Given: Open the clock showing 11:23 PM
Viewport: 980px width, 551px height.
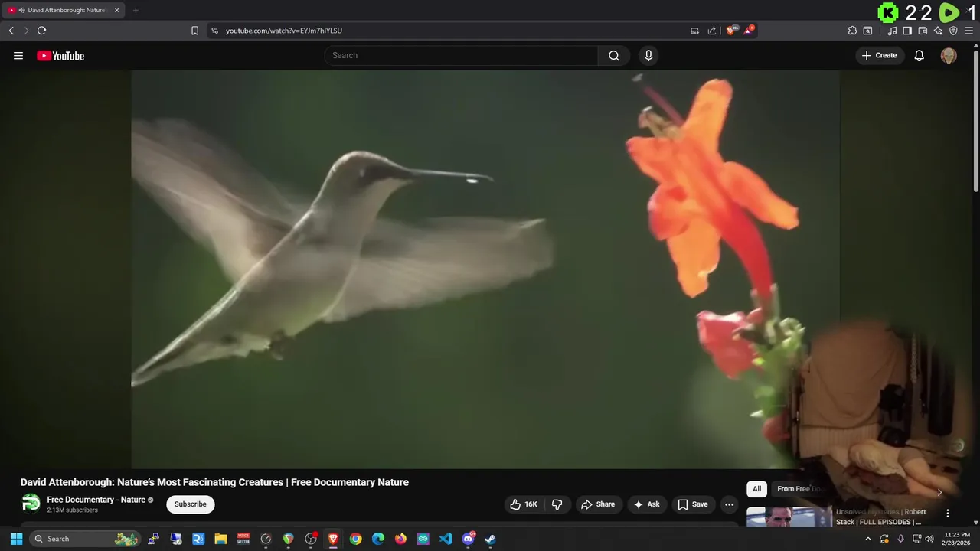Looking at the screenshot, I should pyautogui.click(x=957, y=539).
